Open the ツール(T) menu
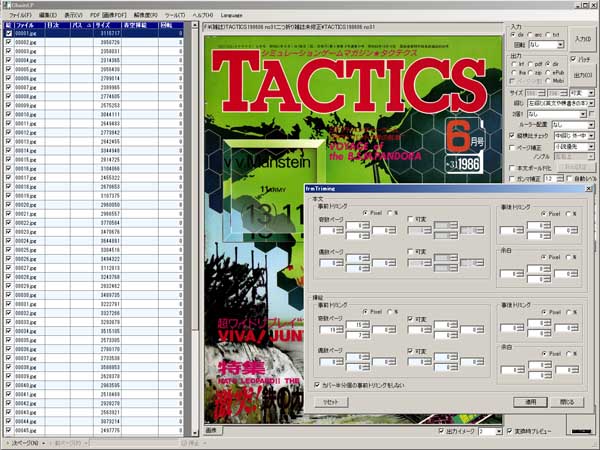 click(174, 15)
